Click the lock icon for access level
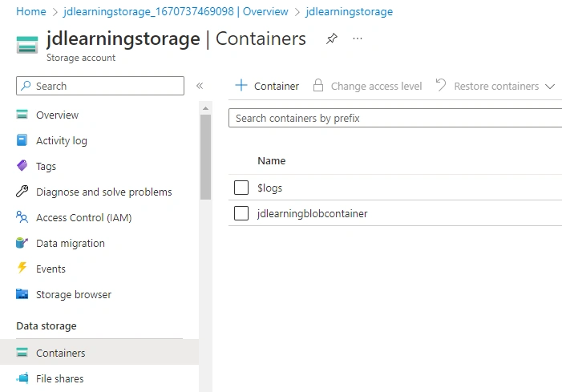The height and width of the screenshot is (392, 562). (318, 85)
